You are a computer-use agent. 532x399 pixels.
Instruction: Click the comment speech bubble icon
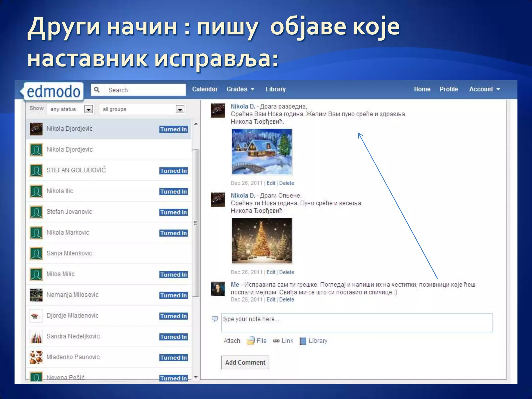click(x=215, y=319)
